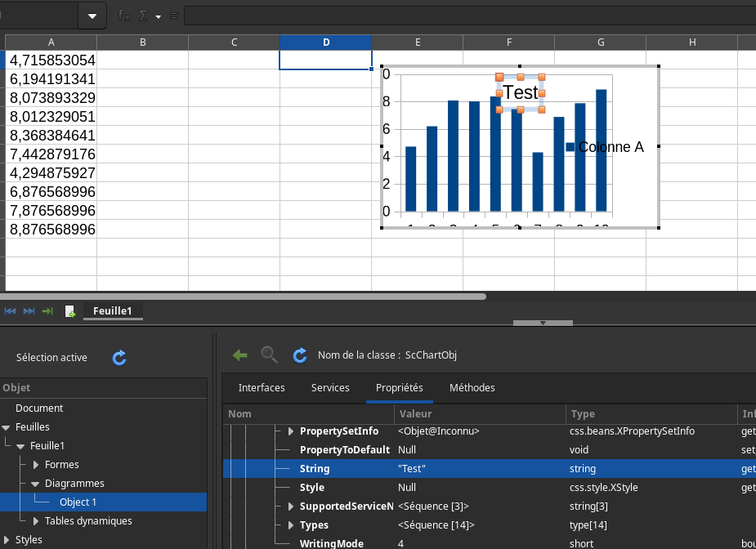Expand the Styles tree node

coord(7,540)
